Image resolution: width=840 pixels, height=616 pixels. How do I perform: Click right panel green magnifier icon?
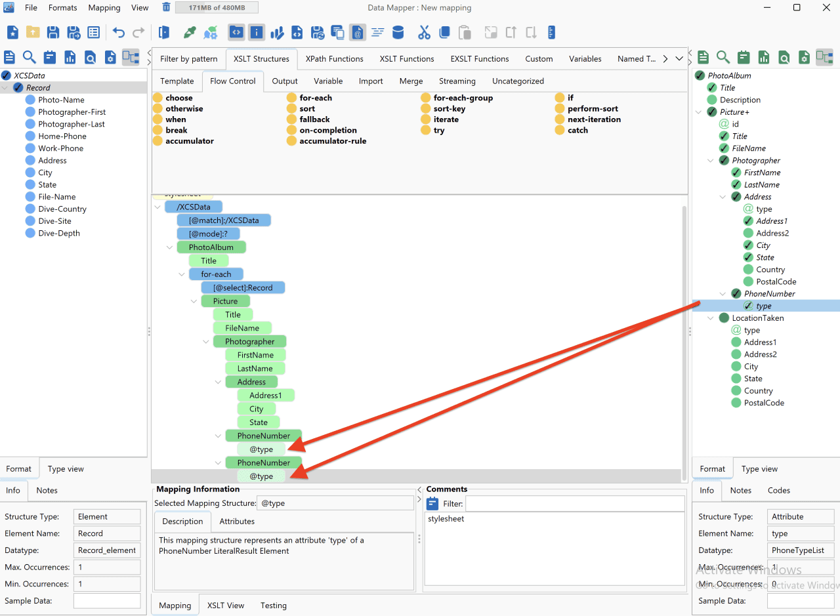click(x=723, y=57)
